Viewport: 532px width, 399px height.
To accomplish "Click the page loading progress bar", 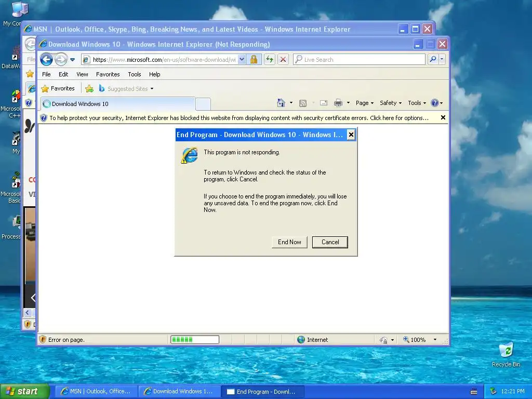I will (195, 340).
